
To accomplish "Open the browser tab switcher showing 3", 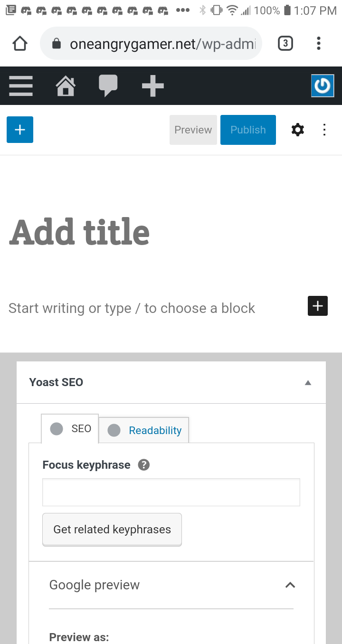I will 285,44.
